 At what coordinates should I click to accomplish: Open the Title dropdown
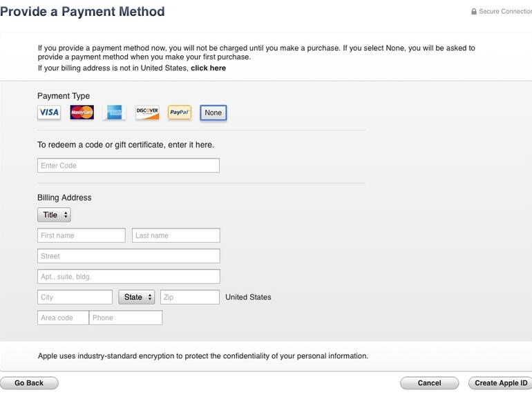click(x=54, y=215)
